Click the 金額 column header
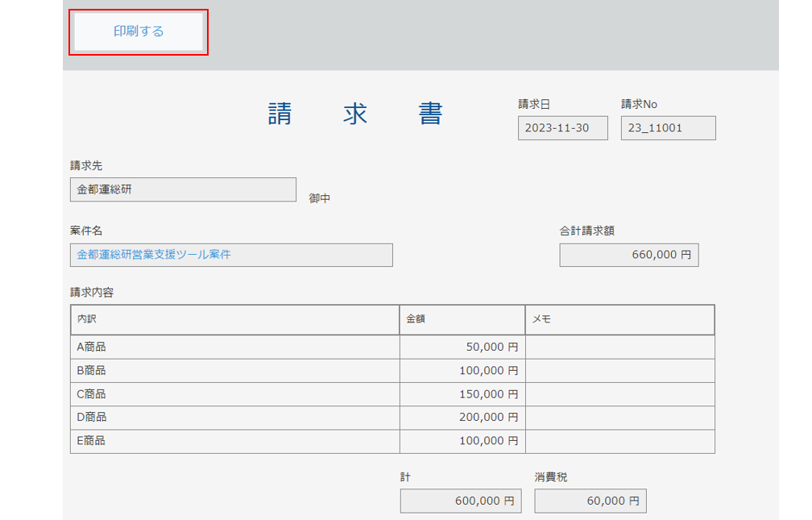The image size is (812, 520). [462, 319]
